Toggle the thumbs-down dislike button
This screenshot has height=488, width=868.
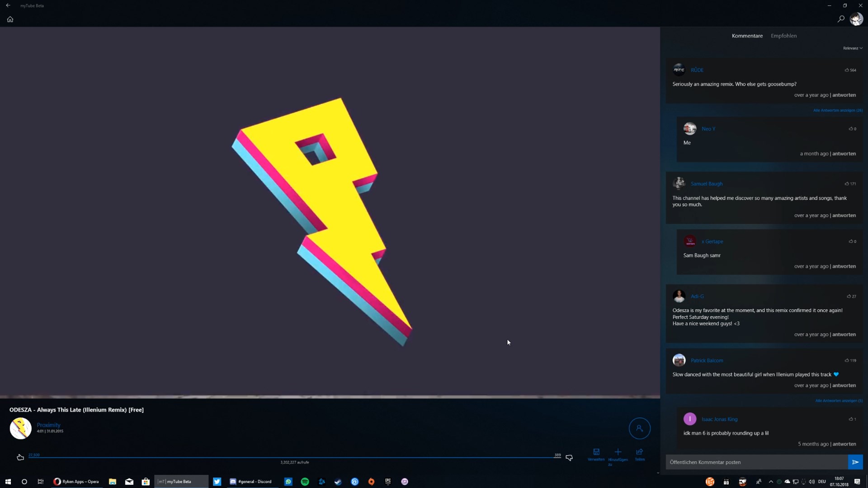(569, 458)
